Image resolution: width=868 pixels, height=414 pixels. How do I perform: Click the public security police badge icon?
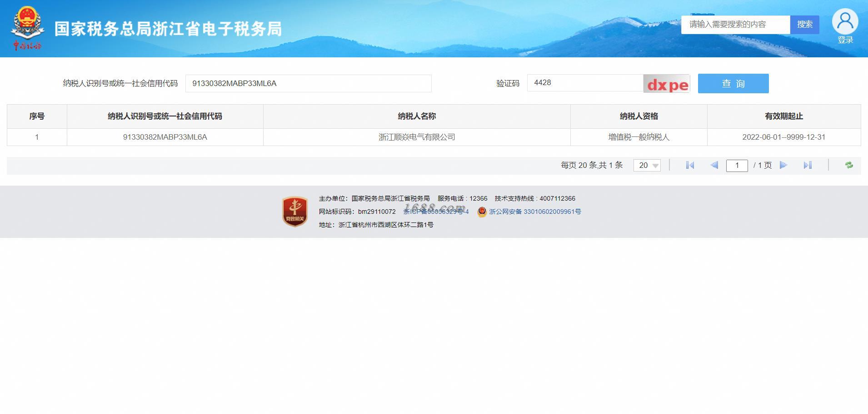click(482, 212)
